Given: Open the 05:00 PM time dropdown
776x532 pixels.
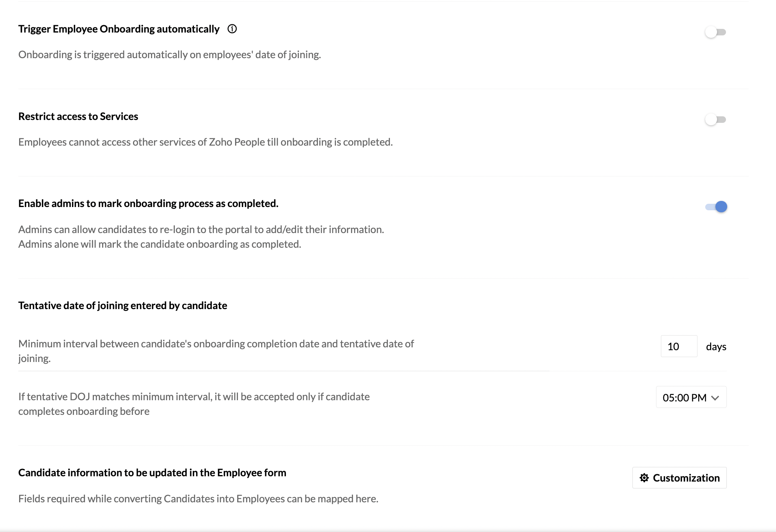Looking at the screenshot, I should point(691,397).
